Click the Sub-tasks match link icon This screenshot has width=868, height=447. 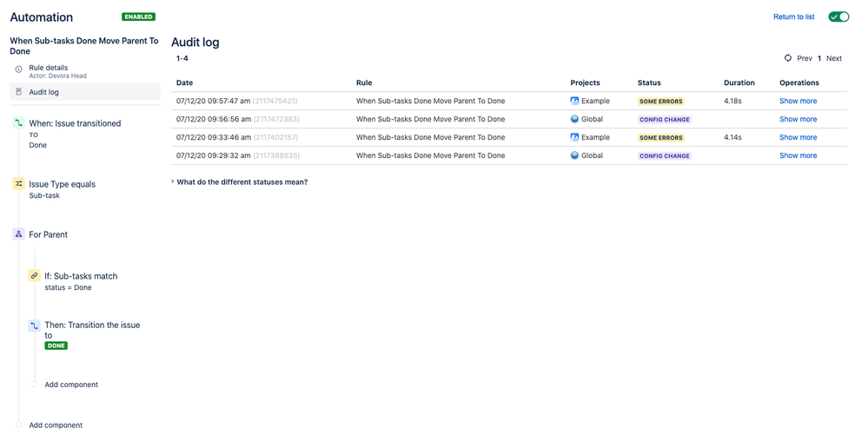[35, 275]
